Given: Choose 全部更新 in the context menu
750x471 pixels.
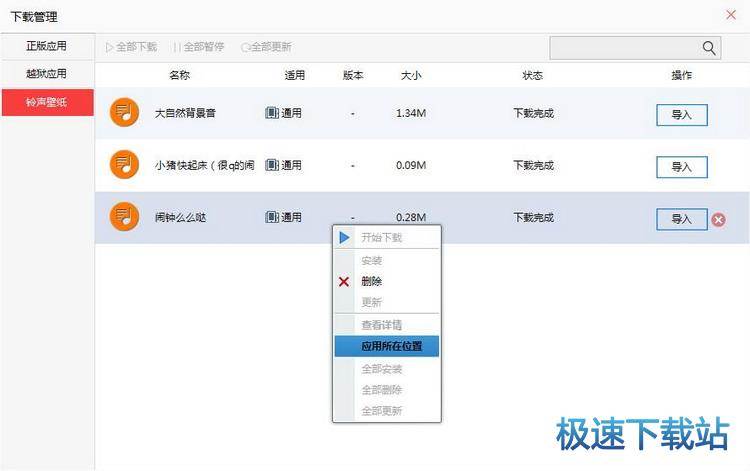Looking at the screenshot, I should (386, 411).
